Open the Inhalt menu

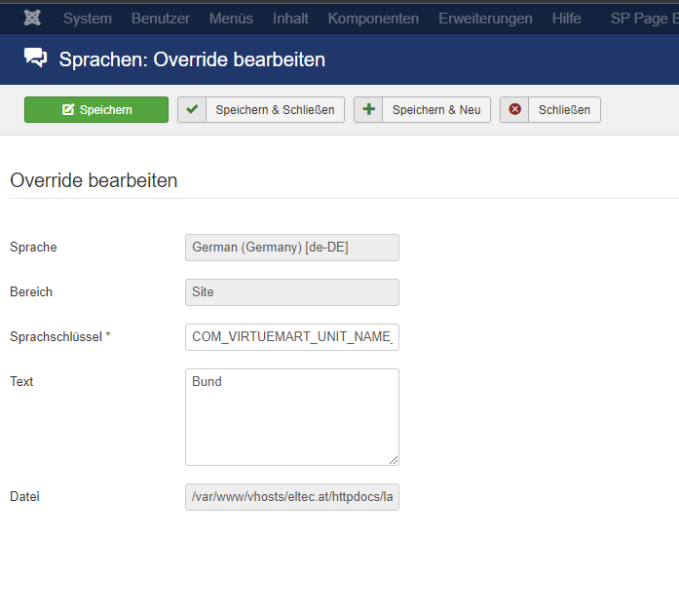pos(290,19)
